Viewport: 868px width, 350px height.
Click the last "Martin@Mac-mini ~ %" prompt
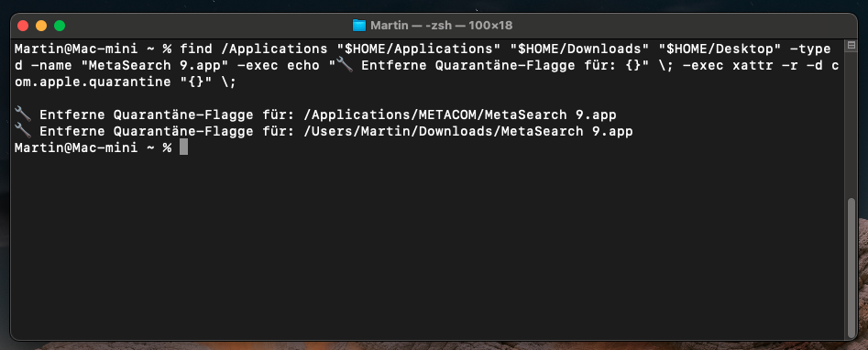coord(93,148)
